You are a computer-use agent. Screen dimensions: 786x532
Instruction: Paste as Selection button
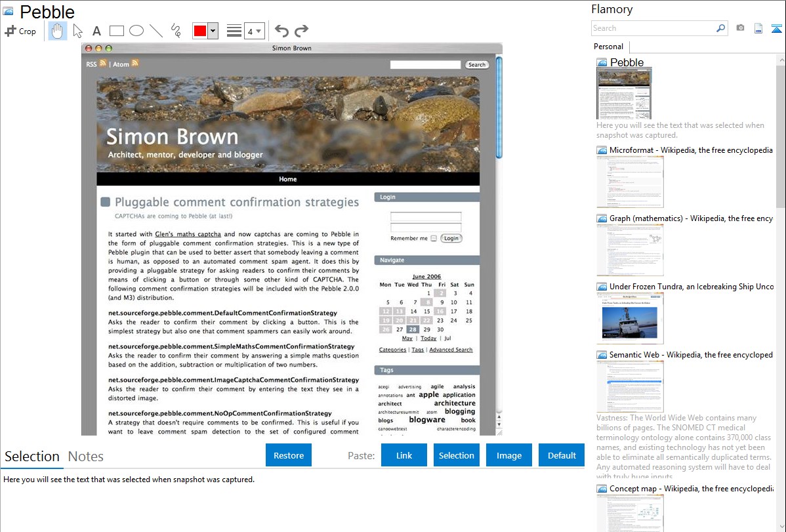(456, 455)
